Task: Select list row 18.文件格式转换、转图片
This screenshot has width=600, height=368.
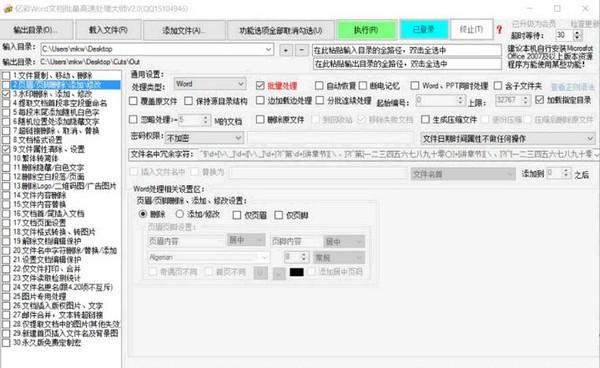Action: click(61, 232)
